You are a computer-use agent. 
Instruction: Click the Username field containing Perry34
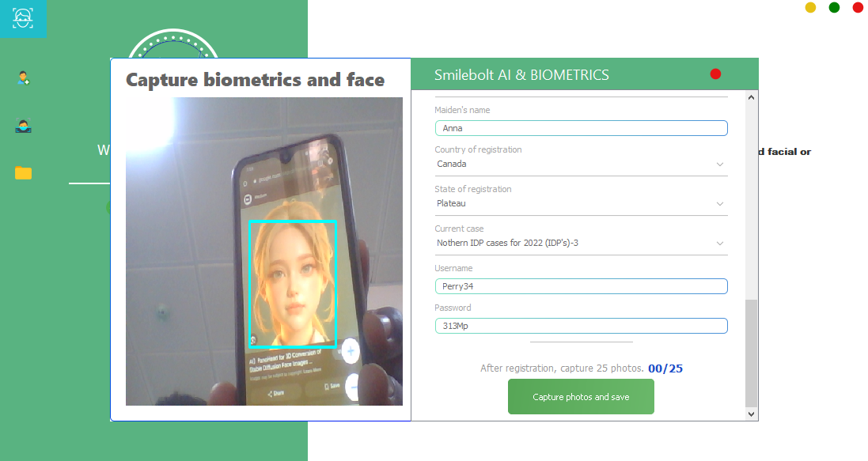(x=582, y=286)
